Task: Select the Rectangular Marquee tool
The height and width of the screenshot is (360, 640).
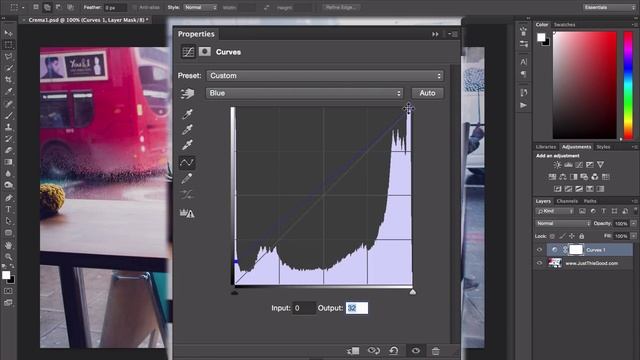Action: pos(9,44)
